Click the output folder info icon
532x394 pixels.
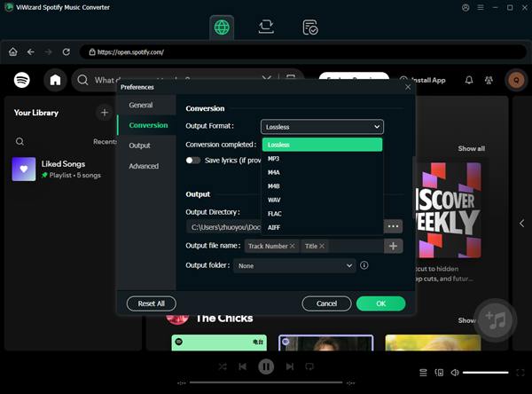(x=364, y=265)
